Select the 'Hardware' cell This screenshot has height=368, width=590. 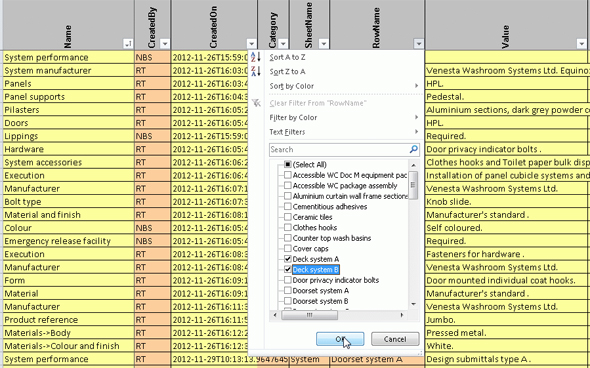tap(68, 149)
